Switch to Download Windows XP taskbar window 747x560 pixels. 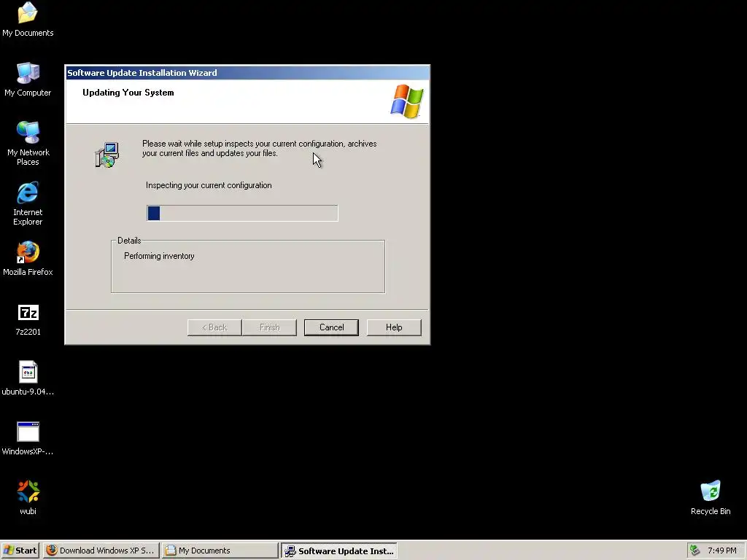[101, 551]
